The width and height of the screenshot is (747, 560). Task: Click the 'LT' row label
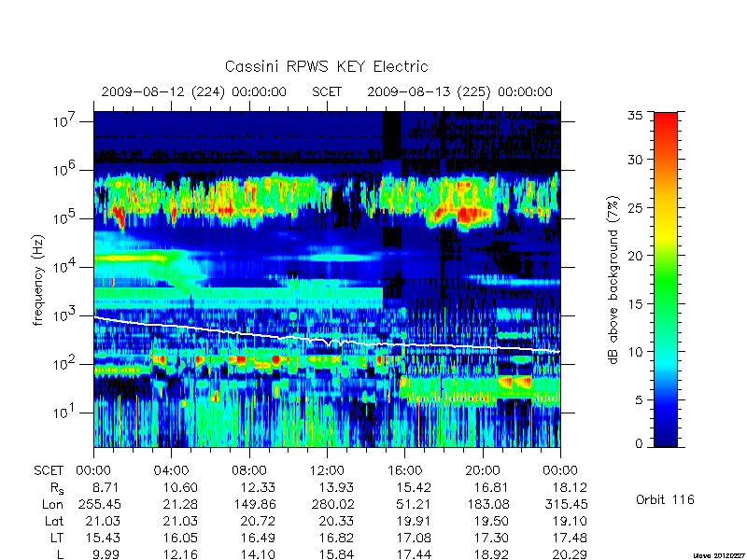point(57,538)
